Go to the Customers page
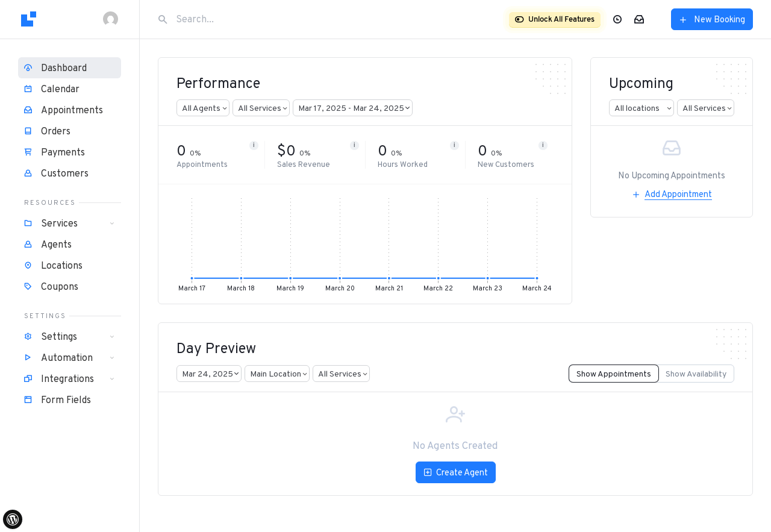This screenshot has height=532, width=771. [x=64, y=174]
